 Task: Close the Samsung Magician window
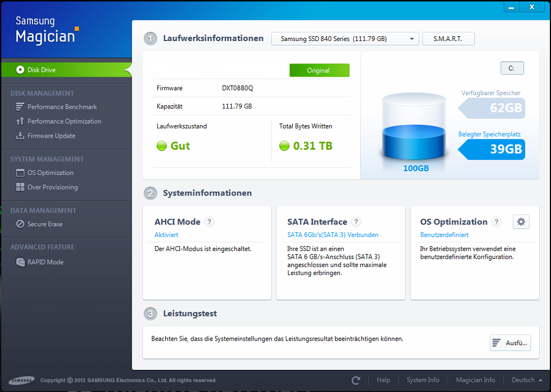[x=532, y=7]
